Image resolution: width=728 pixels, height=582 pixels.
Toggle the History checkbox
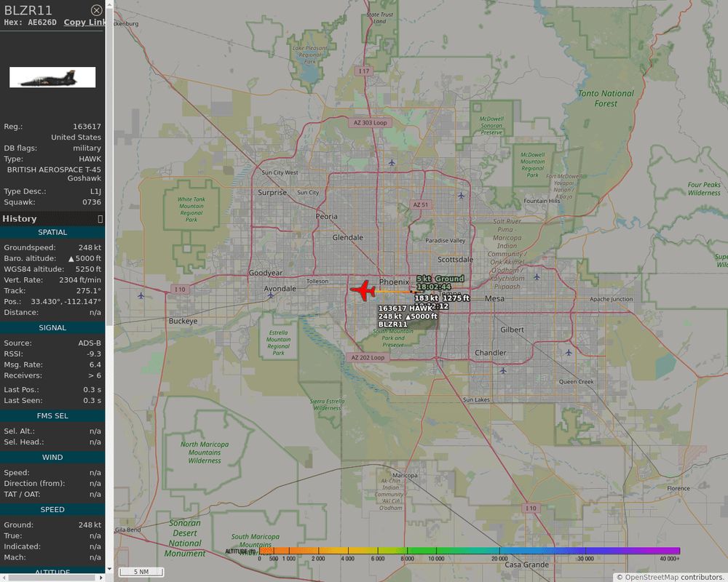(100, 218)
